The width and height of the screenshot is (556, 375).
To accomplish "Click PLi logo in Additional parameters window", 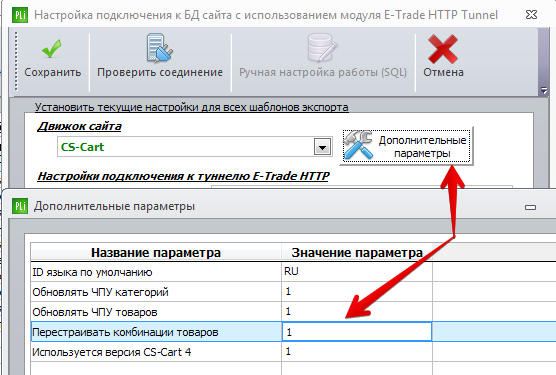I will [20, 206].
